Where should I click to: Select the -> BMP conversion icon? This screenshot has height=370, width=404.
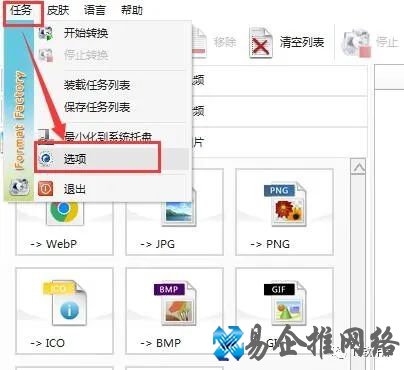175,304
